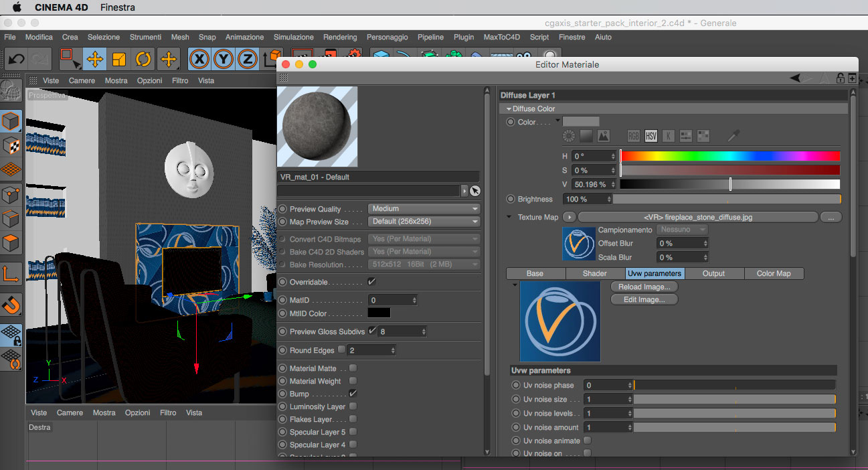Toggle the Z axis lock
Viewport: 868px width, 470px height.
248,59
